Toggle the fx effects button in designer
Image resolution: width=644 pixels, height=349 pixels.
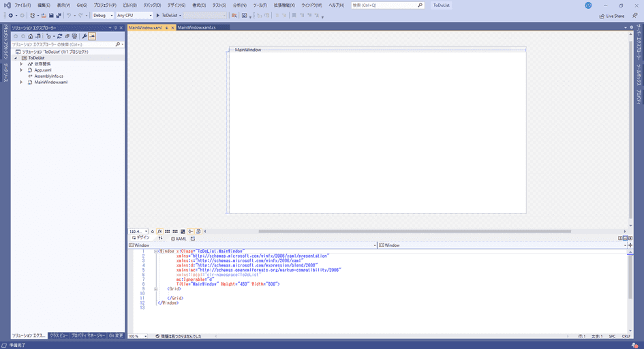pos(159,232)
